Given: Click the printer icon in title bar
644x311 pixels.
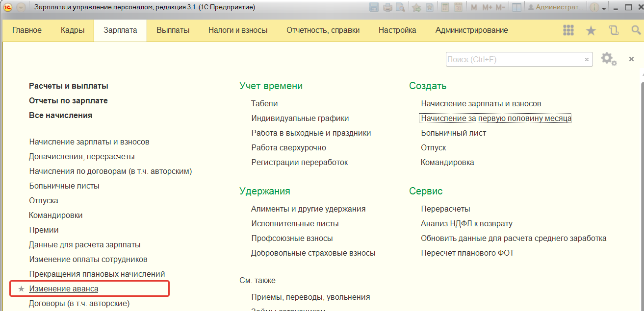Looking at the screenshot, I should tap(387, 7).
